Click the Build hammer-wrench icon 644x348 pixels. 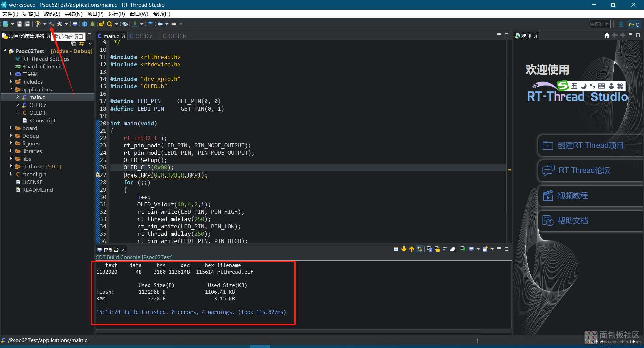[38, 24]
